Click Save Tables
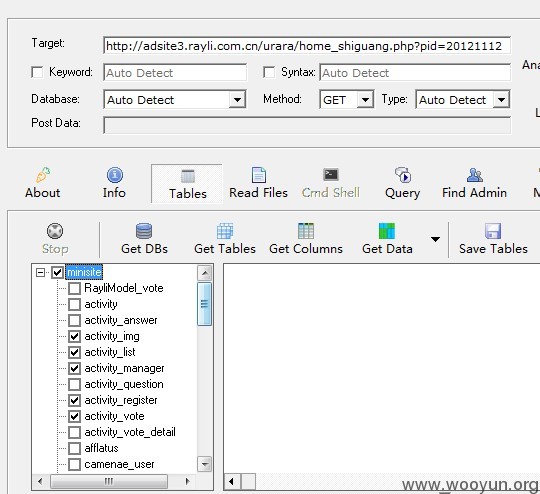 tap(493, 239)
